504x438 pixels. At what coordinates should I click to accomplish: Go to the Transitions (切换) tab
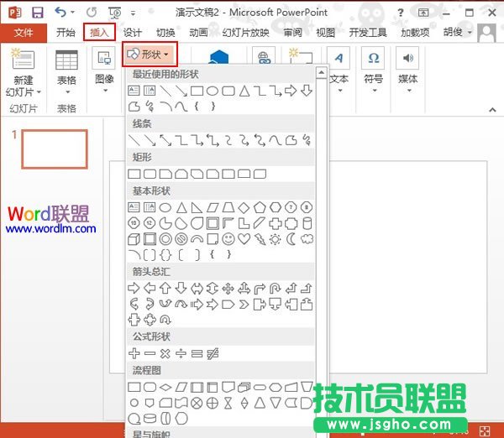(x=165, y=32)
